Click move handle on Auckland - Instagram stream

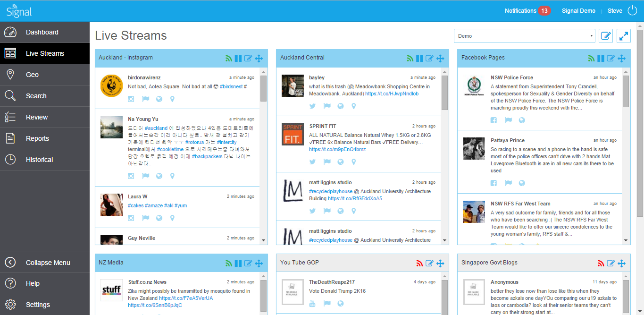(259, 59)
